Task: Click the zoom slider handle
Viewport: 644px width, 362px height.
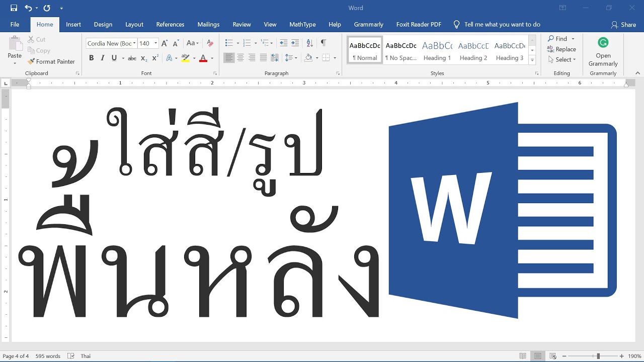Action: (x=598, y=356)
